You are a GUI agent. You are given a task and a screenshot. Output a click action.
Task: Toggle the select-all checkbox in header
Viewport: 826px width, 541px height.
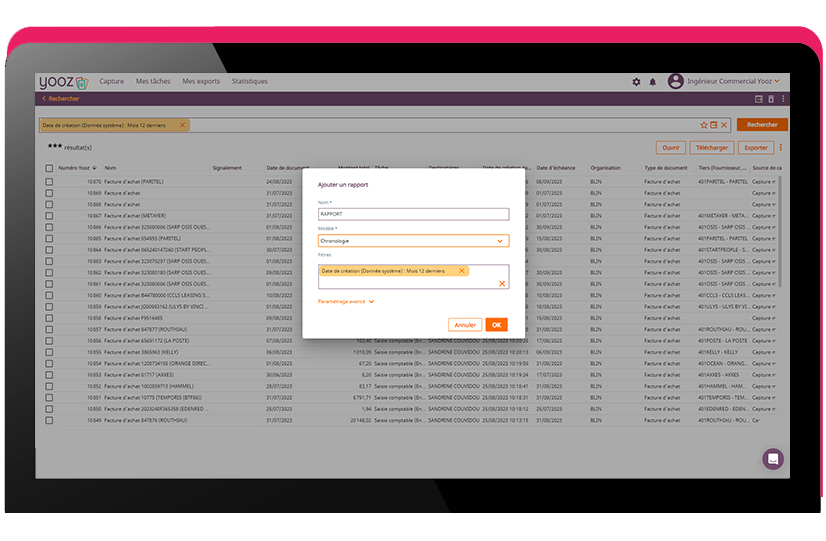pyautogui.click(x=49, y=168)
